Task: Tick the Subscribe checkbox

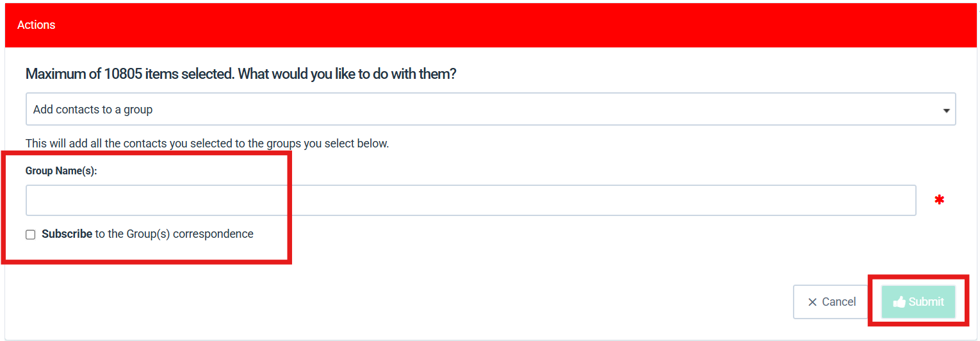Action: [x=31, y=235]
